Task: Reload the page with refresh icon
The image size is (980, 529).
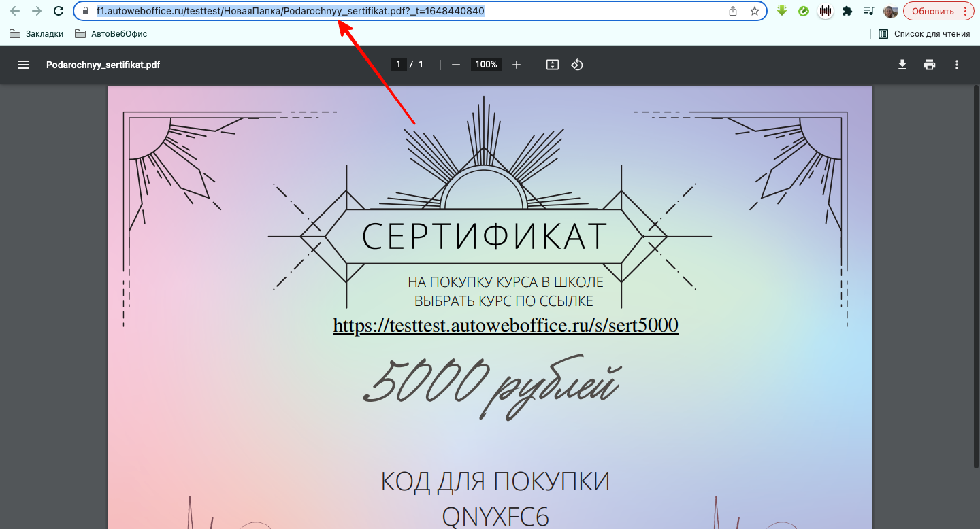Action: pos(59,12)
